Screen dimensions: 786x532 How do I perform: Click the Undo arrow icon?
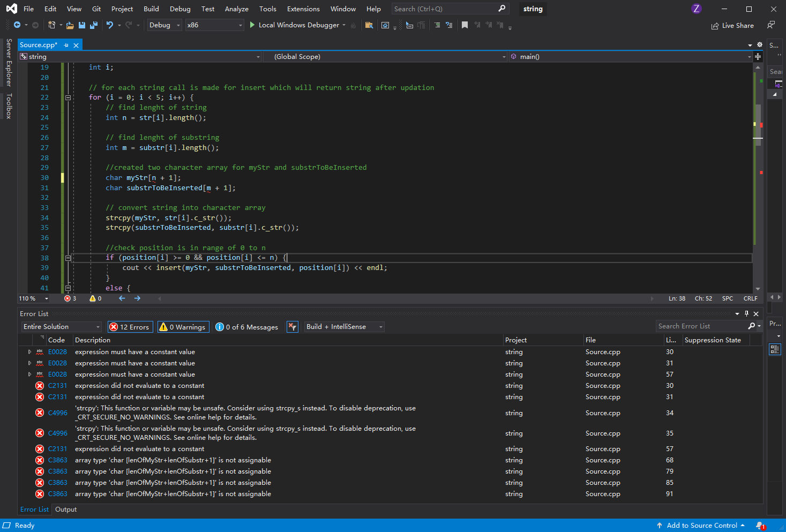[x=110, y=25]
